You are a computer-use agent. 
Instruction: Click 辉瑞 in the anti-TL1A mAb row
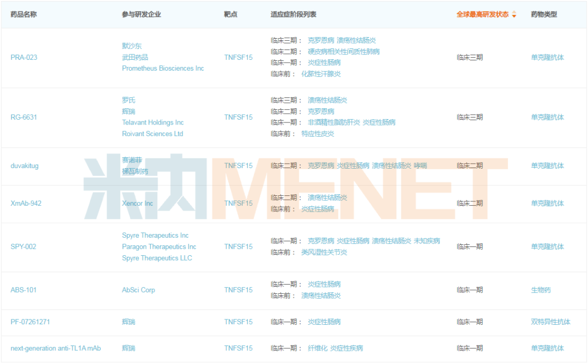[128, 348]
